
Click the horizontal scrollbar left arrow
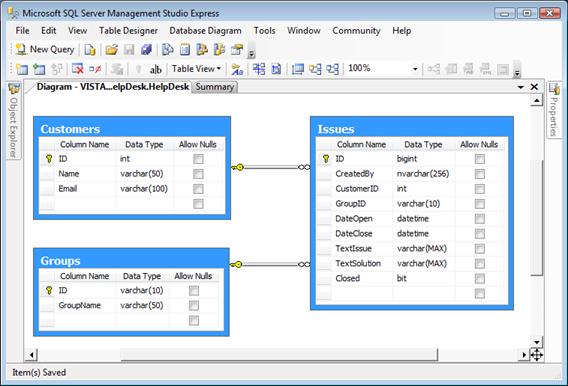point(32,355)
